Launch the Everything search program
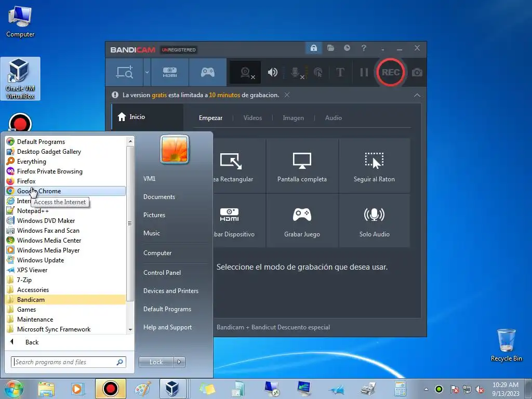 (65, 162)
